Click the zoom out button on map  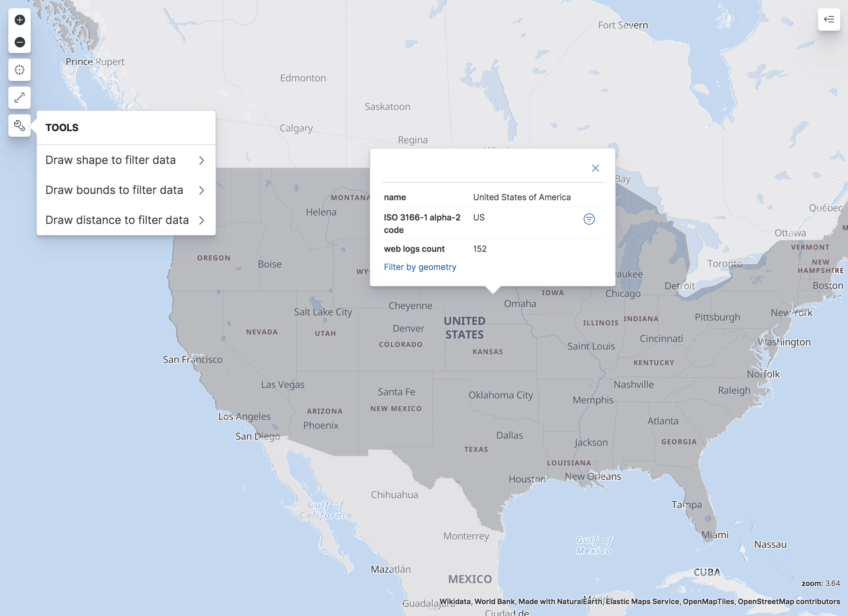point(19,42)
